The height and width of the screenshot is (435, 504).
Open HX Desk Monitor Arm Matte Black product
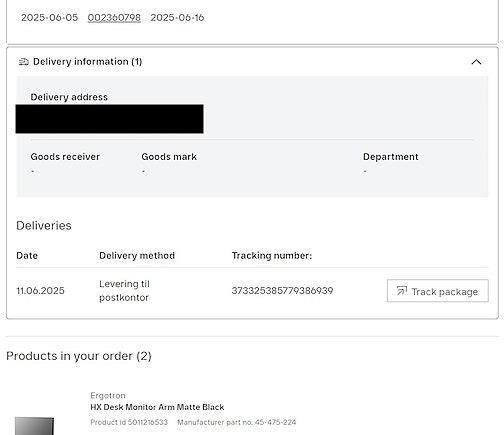click(157, 407)
